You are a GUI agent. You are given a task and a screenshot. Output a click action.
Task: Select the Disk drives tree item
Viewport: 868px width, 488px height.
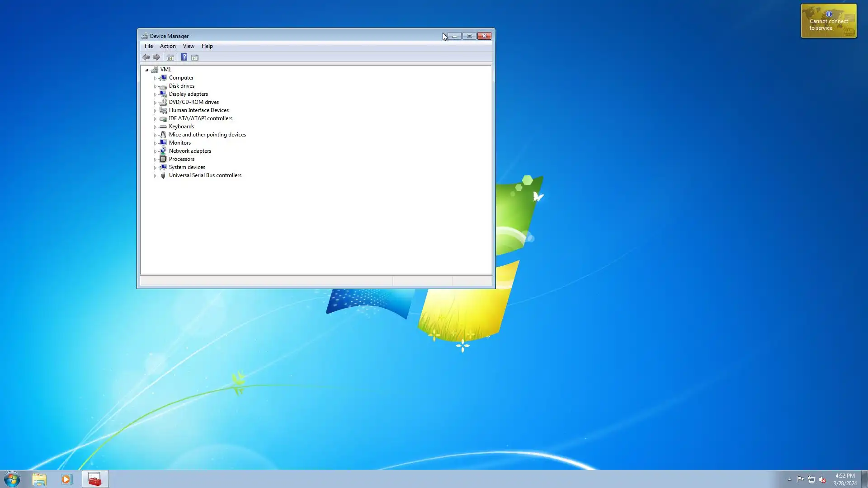[x=182, y=86]
